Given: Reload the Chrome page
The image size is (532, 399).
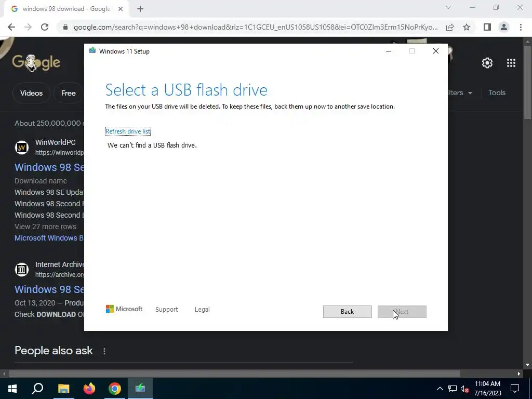Looking at the screenshot, I should (x=45, y=27).
